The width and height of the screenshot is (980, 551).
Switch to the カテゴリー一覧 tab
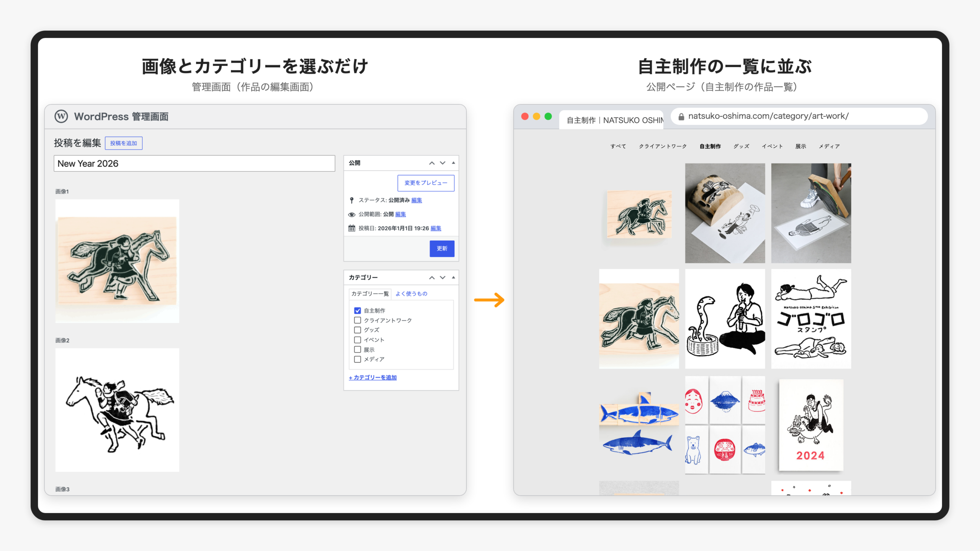point(370,293)
